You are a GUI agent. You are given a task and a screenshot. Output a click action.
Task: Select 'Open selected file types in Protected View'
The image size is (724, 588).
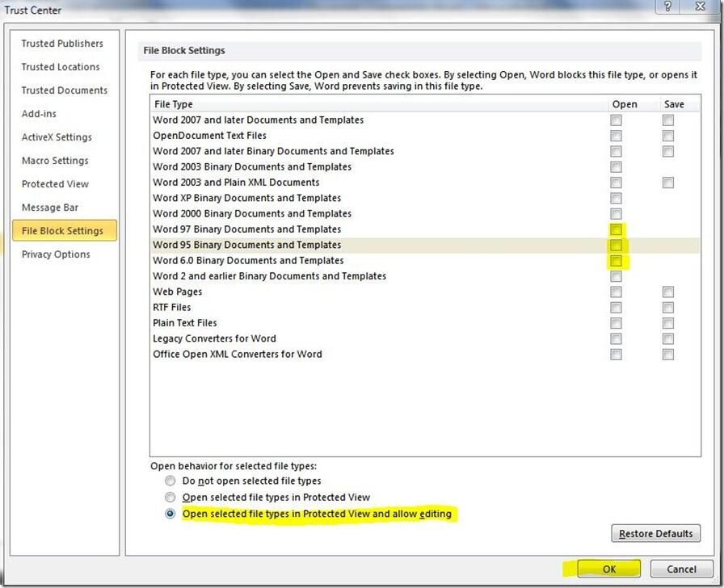[x=170, y=498]
